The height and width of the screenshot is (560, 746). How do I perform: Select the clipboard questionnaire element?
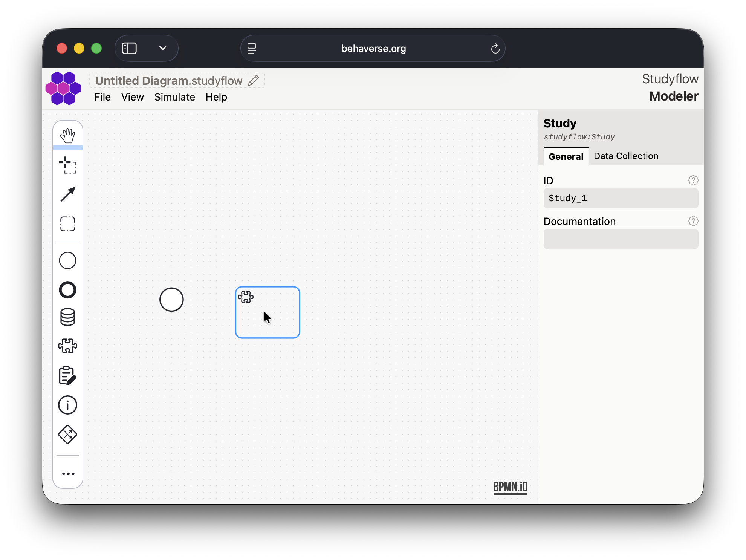68,376
